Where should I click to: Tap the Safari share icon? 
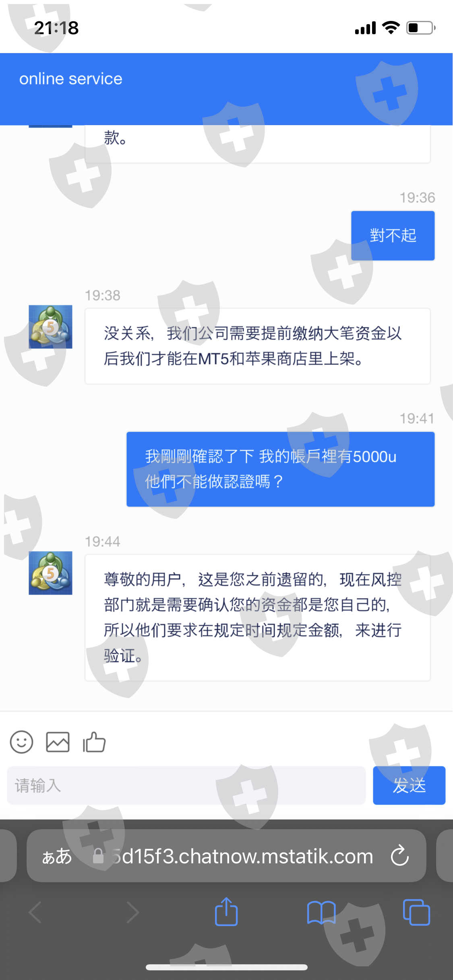226,912
